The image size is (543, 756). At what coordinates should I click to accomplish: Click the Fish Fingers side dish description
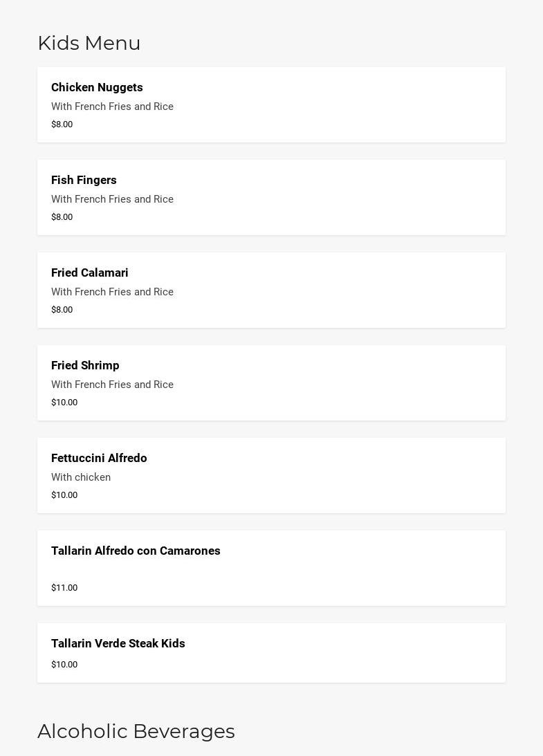pyautogui.click(x=112, y=199)
